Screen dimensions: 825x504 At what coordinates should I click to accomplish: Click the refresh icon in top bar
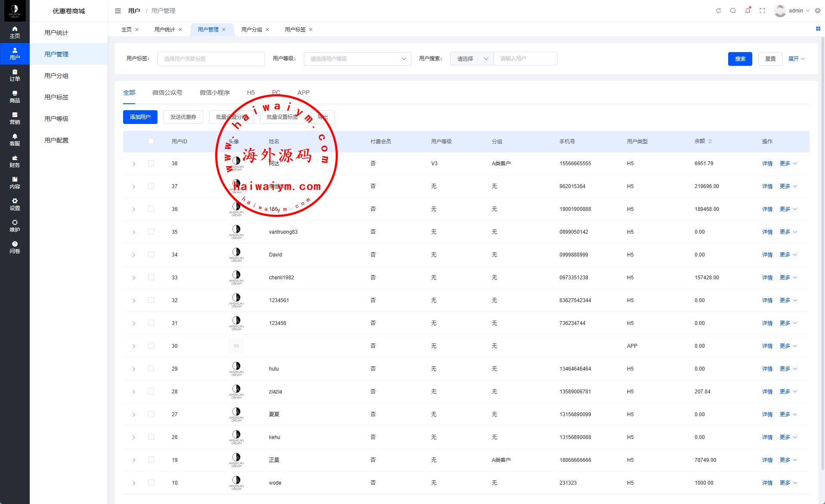(x=718, y=11)
